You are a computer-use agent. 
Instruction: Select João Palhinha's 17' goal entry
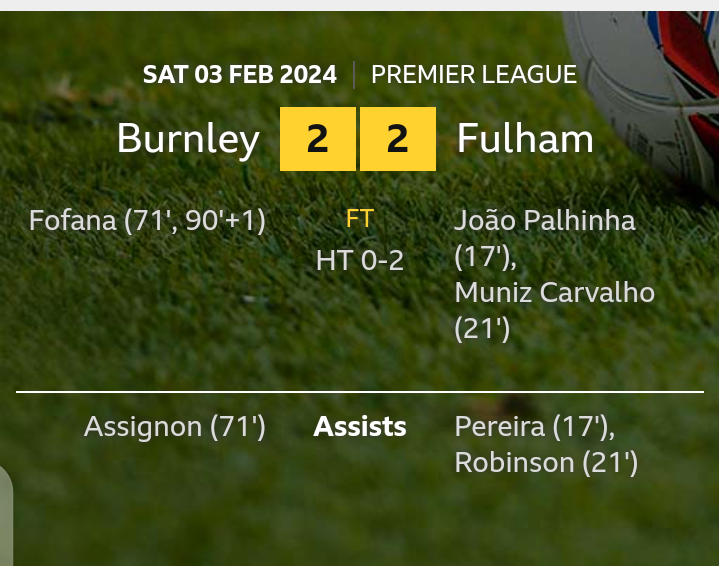544,238
